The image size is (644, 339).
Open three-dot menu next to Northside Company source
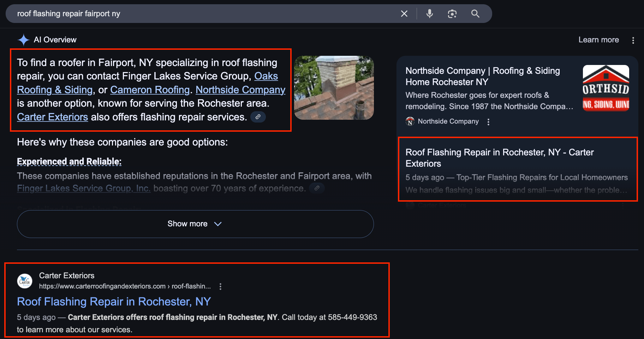tap(488, 122)
